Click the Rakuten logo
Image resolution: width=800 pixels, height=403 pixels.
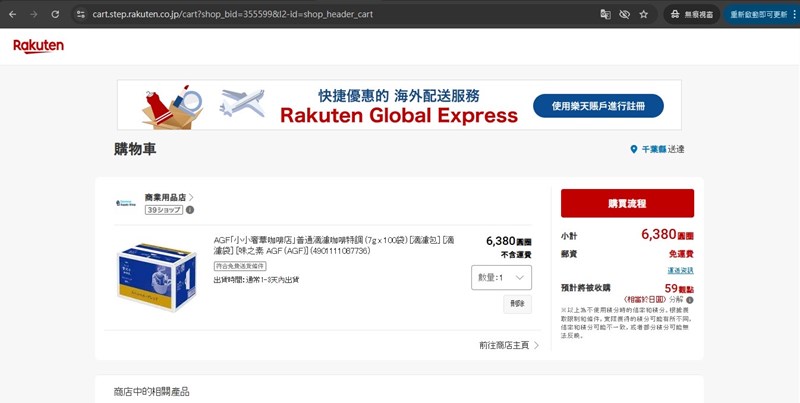pyautogui.click(x=37, y=47)
